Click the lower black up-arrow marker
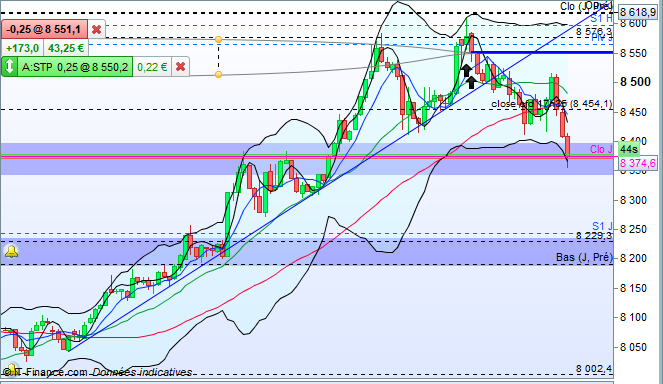Image resolution: width=663 pixels, height=384 pixels. 471,82
